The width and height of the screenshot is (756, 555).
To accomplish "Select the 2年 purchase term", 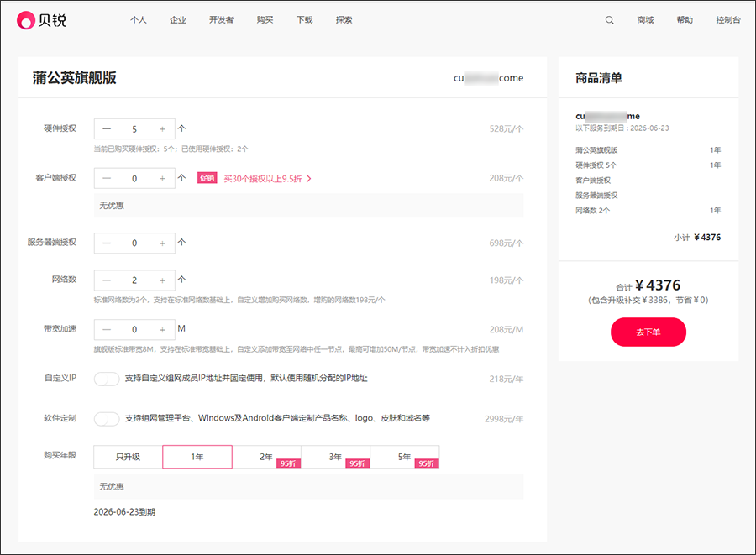I will (x=266, y=457).
